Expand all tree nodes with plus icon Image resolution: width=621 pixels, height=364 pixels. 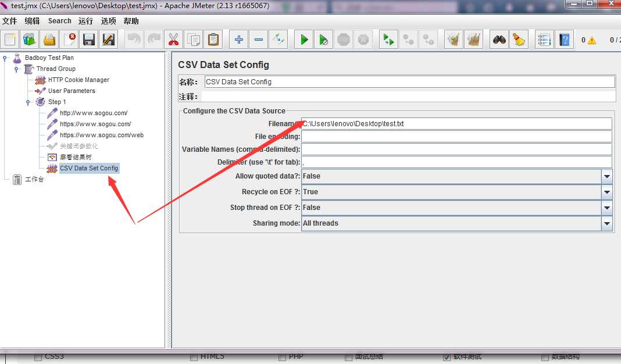click(x=239, y=40)
